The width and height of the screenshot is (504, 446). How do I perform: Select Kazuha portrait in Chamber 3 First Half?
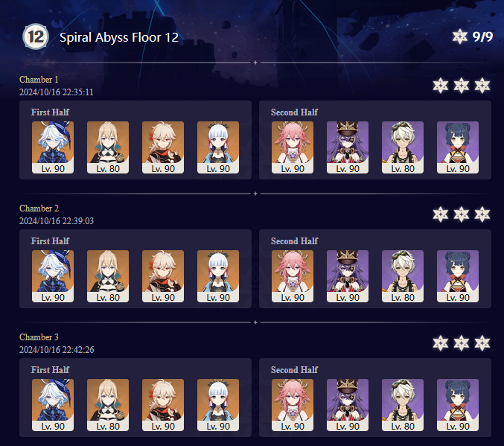pyautogui.click(x=163, y=405)
